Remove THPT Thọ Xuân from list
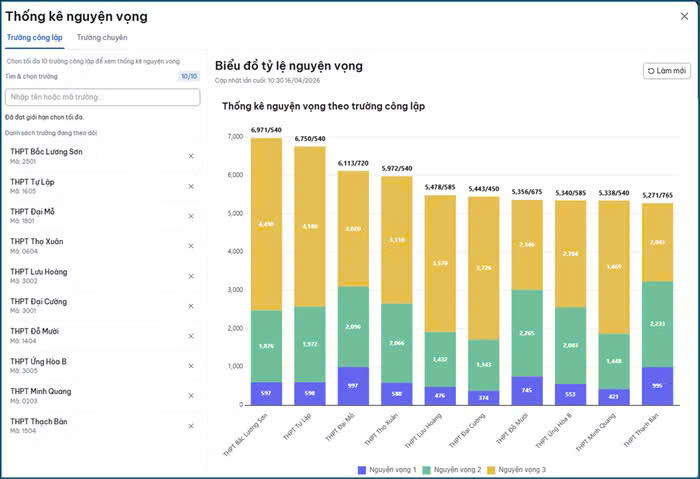The width and height of the screenshot is (700, 479). pyautogui.click(x=191, y=246)
